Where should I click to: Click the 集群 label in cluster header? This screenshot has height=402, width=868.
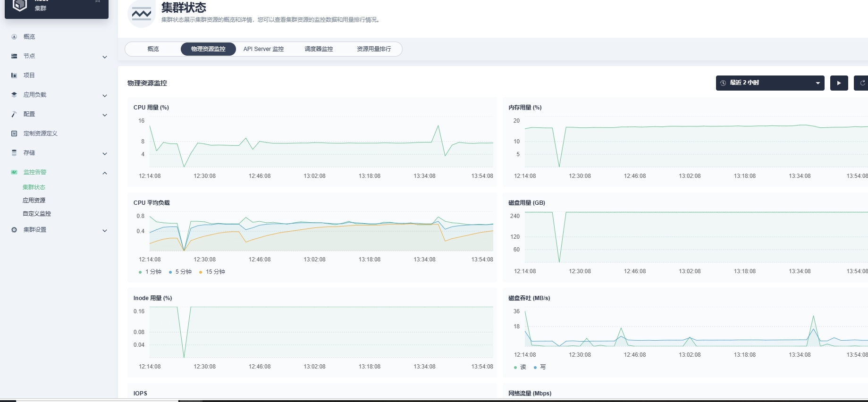41,8
